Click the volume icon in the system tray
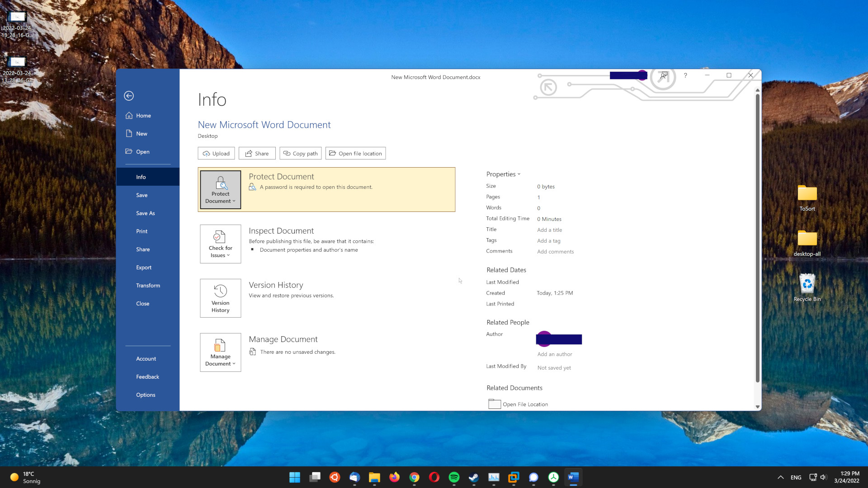The image size is (868, 488). click(823, 477)
